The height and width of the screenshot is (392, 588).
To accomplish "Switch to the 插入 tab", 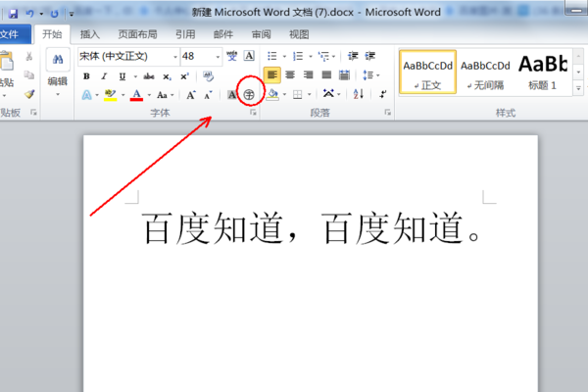I will (x=90, y=34).
